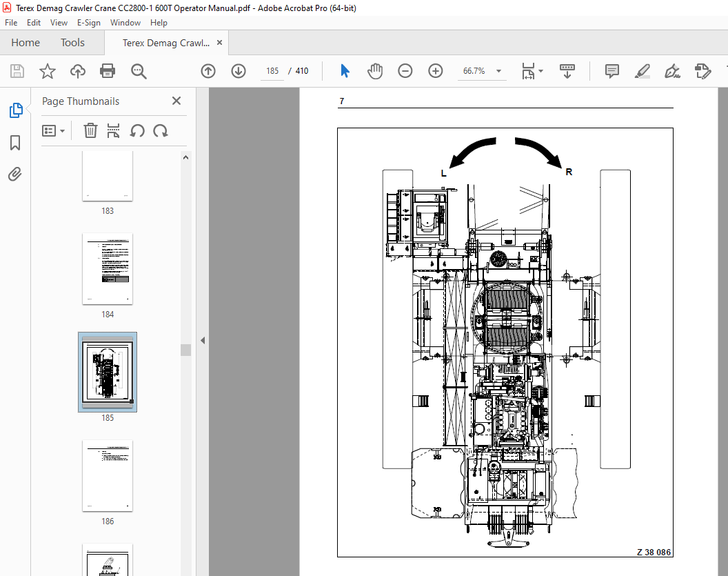
Task: Select page 185 thumbnail
Action: (x=108, y=372)
